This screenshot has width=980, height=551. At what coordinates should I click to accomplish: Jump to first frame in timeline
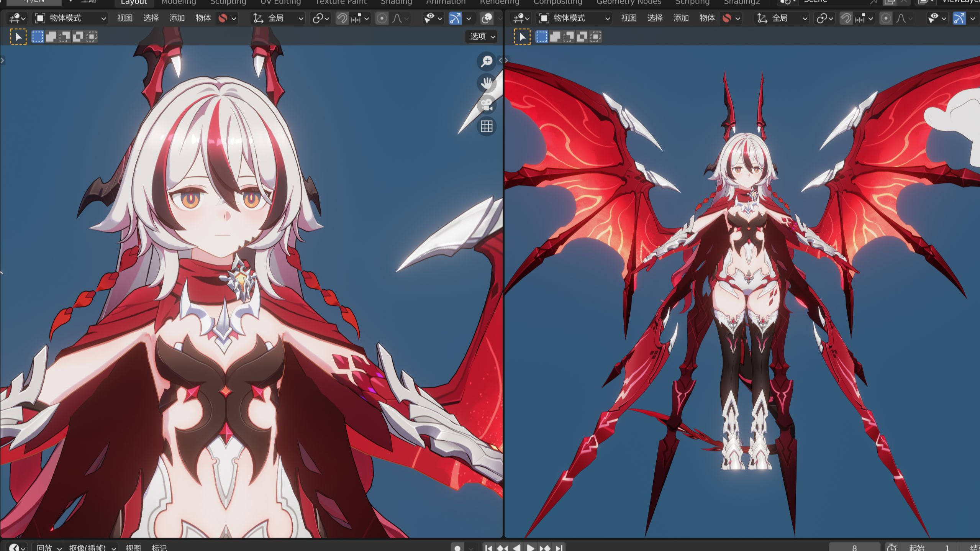(488, 548)
